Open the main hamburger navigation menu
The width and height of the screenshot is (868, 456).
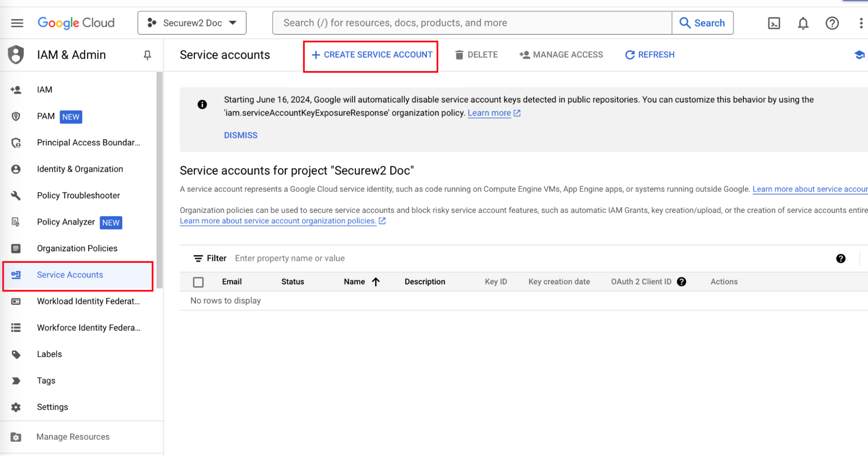tap(17, 23)
